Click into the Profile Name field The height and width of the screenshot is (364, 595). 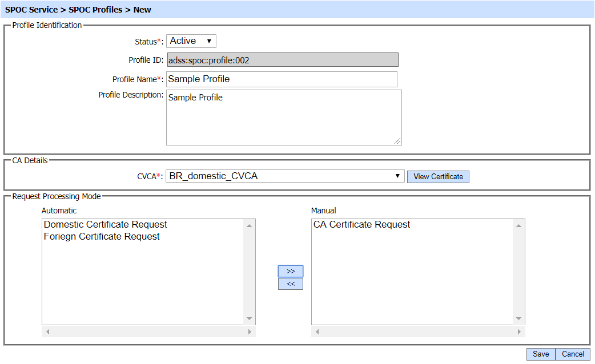(282, 79)
